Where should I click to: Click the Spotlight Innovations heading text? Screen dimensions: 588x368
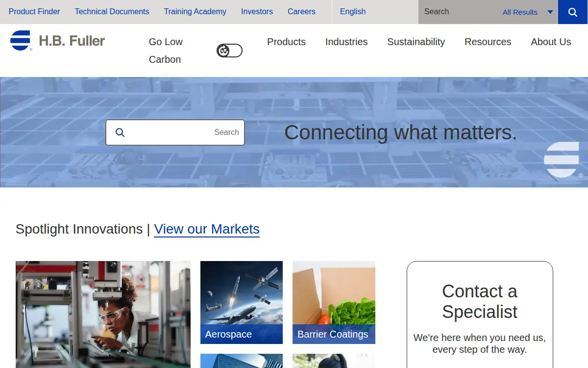(79, 229)
